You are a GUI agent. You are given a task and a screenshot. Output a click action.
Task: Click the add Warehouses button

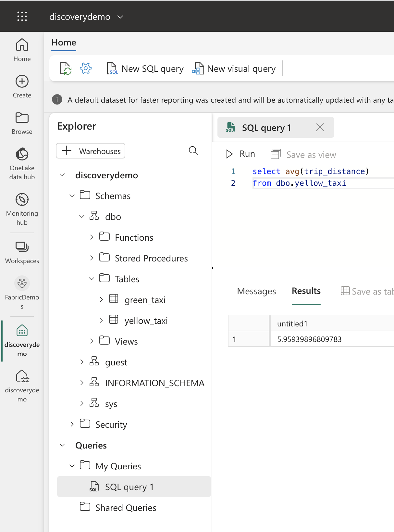pos(91,151)
